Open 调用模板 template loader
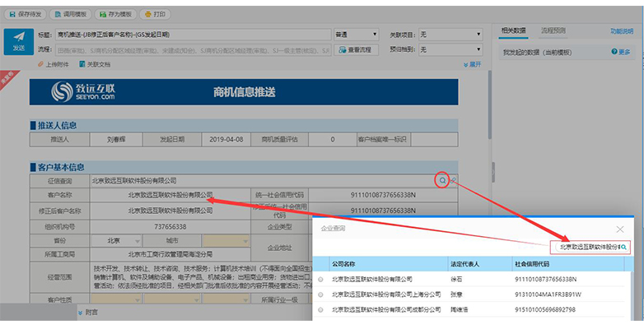 tap(68, 14)
